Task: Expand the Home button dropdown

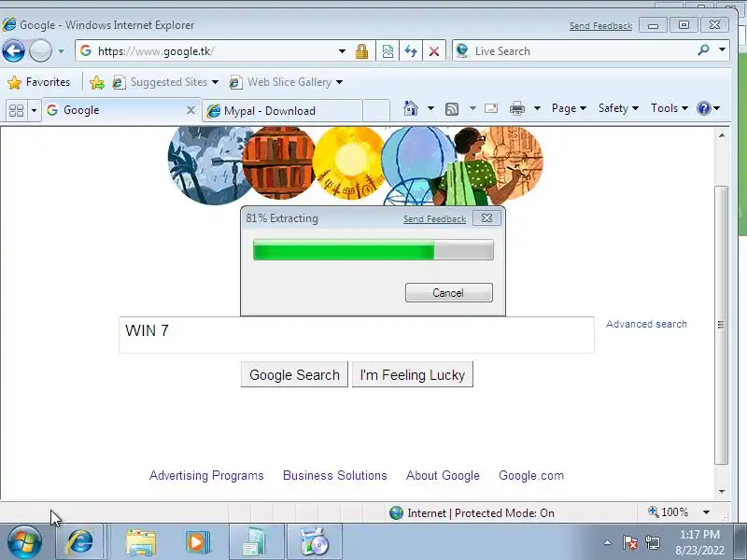Action: [x=430, y=108]
